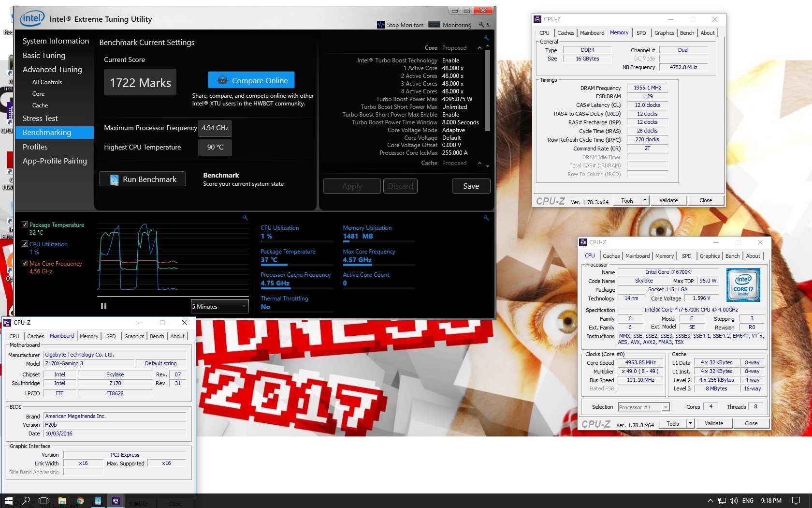Open the Action Center notifications icon
The image size is (812, 508).
point(796,501)
